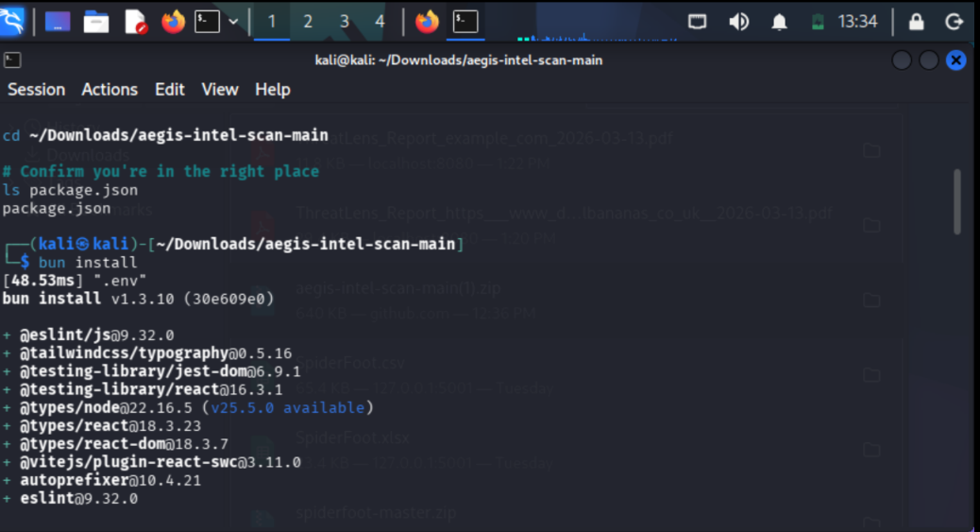Click the 'bun install' command text
The image size is (980, 532).
pos(88,263)
